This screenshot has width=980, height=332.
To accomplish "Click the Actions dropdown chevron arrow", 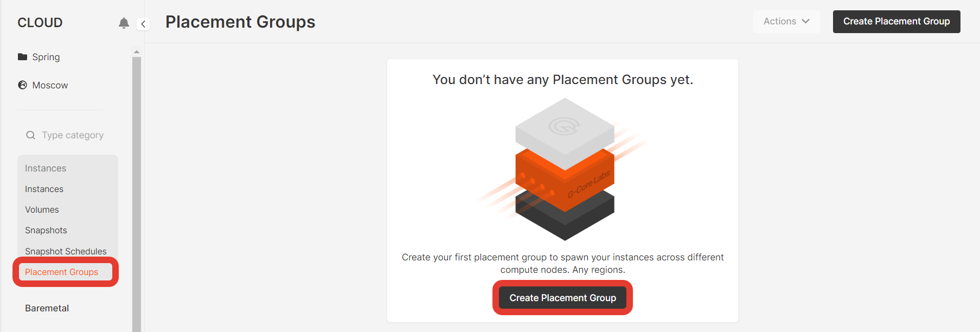I will [x=805, y=21].
